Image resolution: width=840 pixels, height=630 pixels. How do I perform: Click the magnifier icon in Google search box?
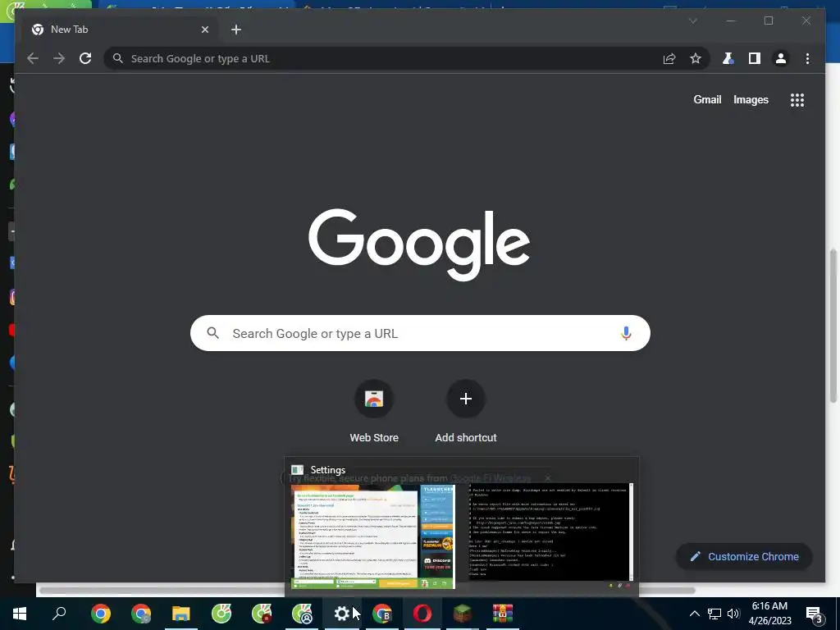pos(212,333)
